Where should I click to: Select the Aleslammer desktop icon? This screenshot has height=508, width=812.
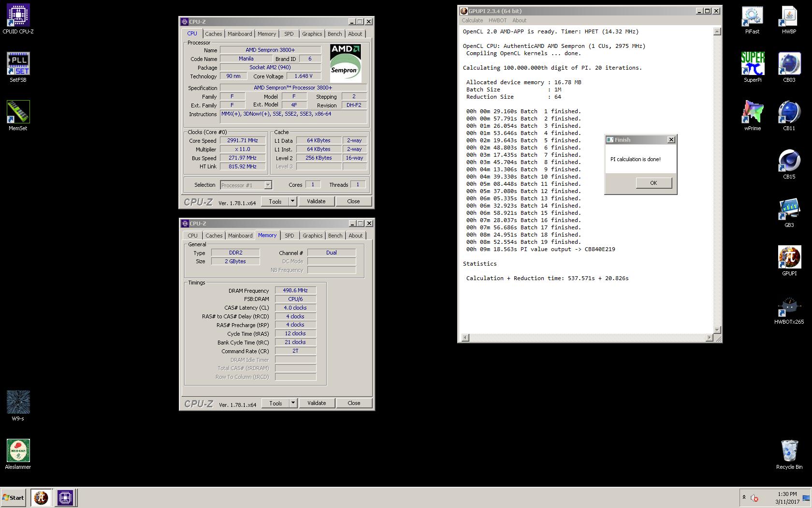18,455
